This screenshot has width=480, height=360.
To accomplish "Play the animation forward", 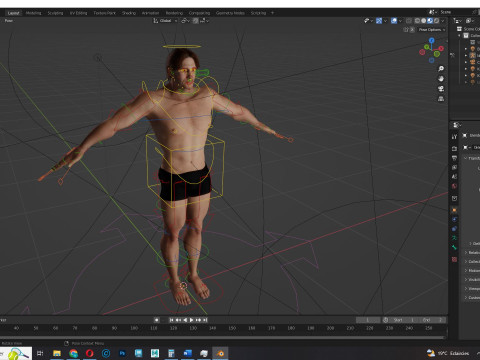I will pos(191,320).
